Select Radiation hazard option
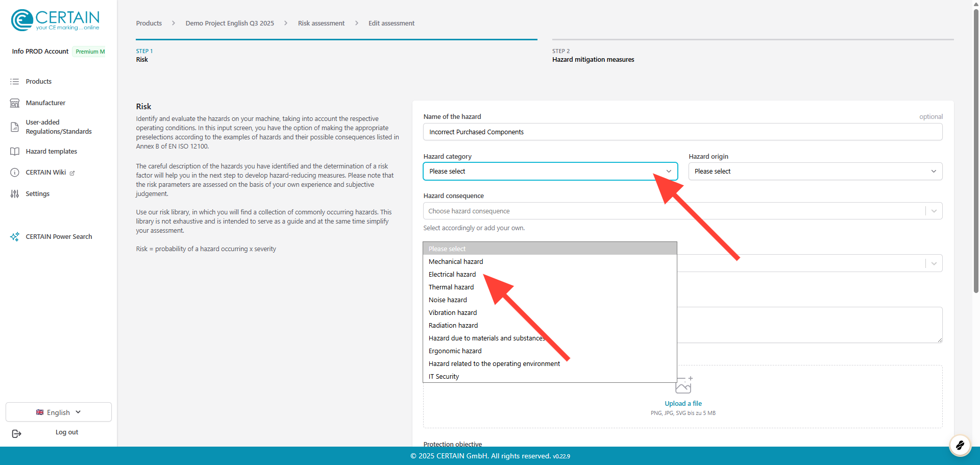Screen dimensions: 980x465 550,325
